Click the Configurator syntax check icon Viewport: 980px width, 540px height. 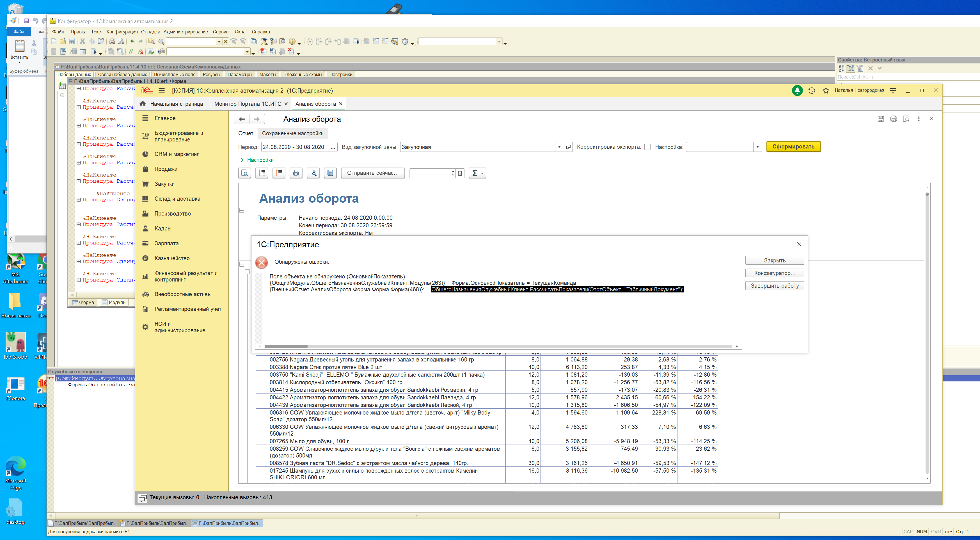[x=151, y=51]
